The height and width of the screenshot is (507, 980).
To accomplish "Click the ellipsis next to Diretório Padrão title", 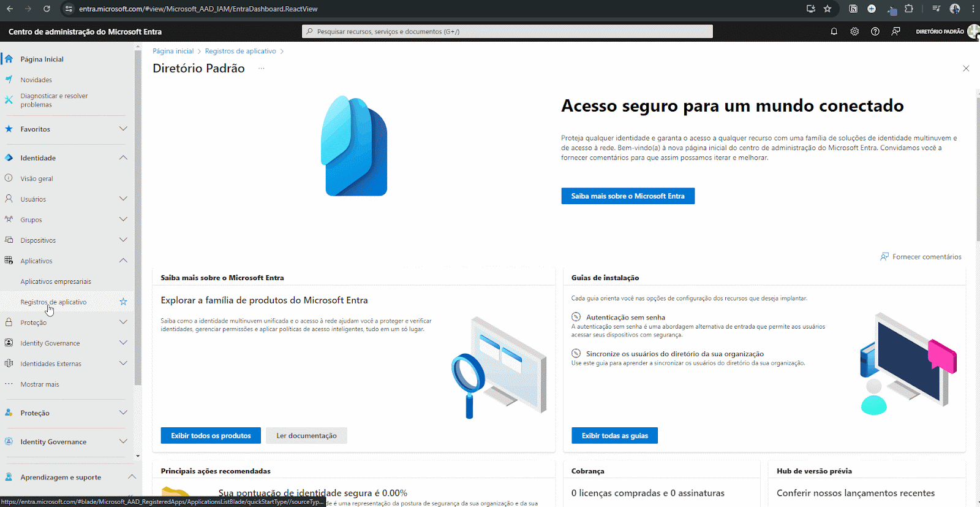I will pyautogui.click(x=261, y=68).
